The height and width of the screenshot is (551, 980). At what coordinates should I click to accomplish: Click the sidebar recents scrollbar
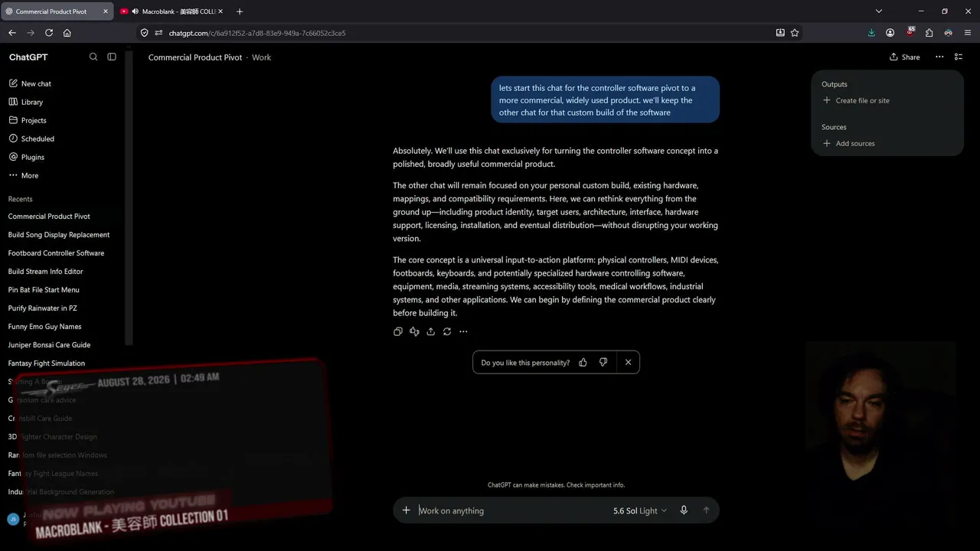pyautogui.click(x=129, y=199)
